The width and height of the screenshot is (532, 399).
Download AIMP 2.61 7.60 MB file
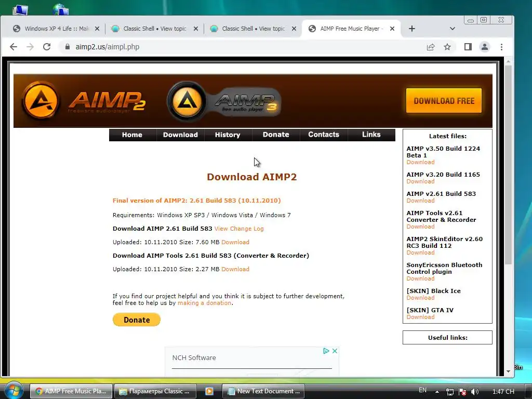pyautogui.click(x=235, y=242)
